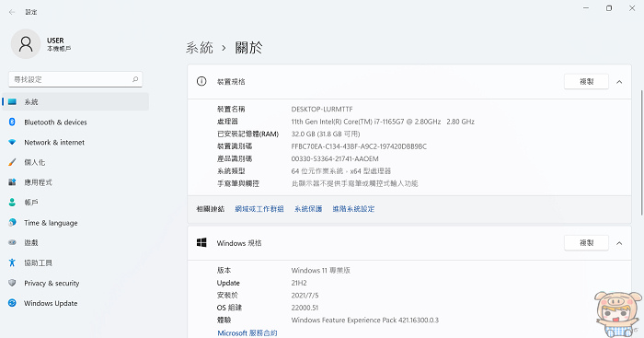Select the 64 位元作業系統 system type value

(341, 170)
